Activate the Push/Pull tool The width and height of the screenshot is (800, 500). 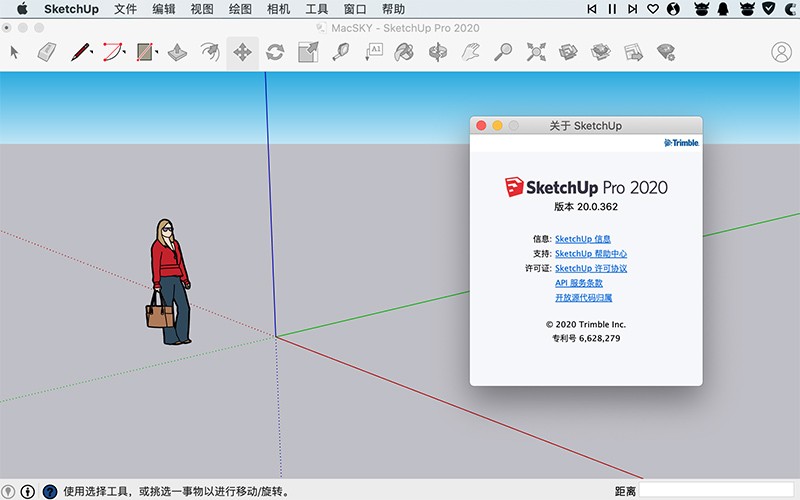coord(177,52)
